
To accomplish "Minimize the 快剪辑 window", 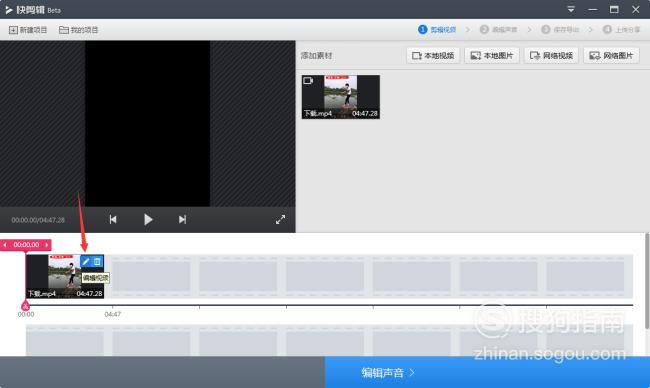I will [593, 9].
